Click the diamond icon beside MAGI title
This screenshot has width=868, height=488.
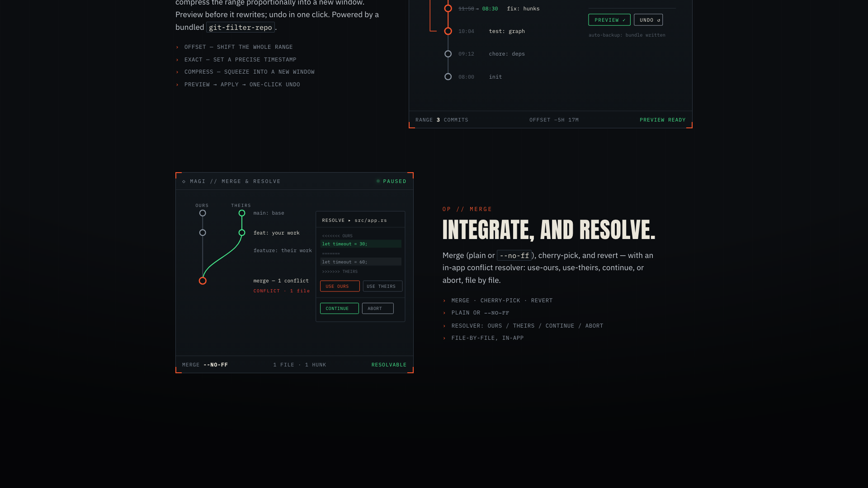tap(184, 182)
